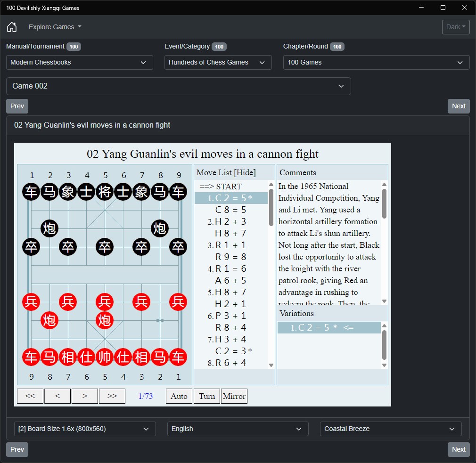
Task: Click the black horse on top file 2
Action: (x=49, y=192)
